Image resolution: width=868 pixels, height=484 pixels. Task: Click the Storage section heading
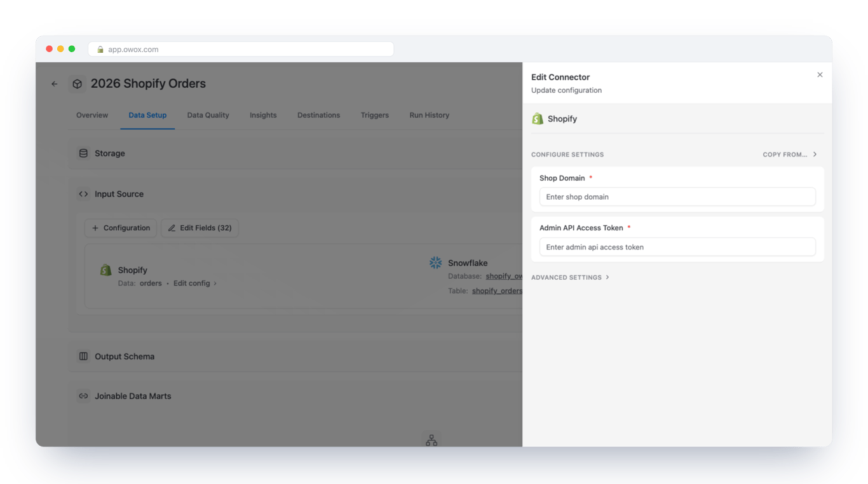(x=110, y=153)
